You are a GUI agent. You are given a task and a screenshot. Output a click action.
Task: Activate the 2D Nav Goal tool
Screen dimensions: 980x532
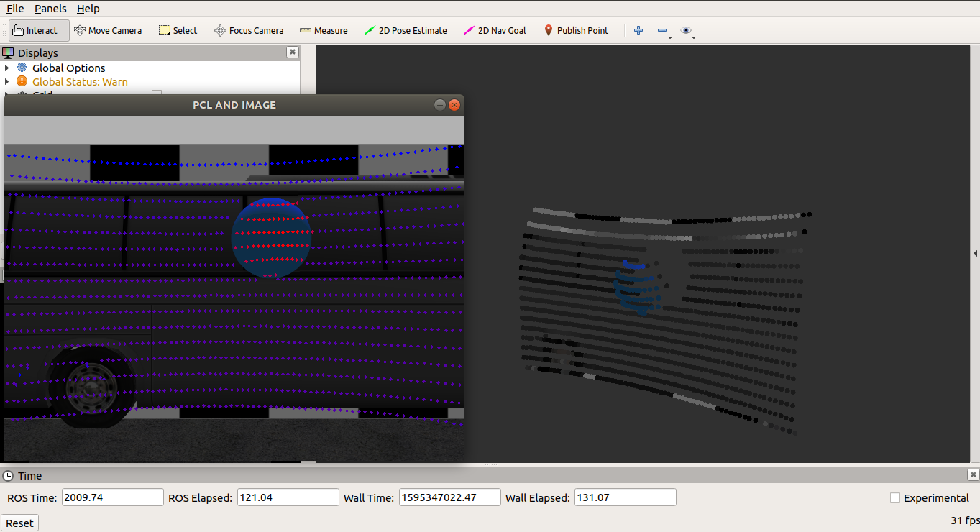495,30
